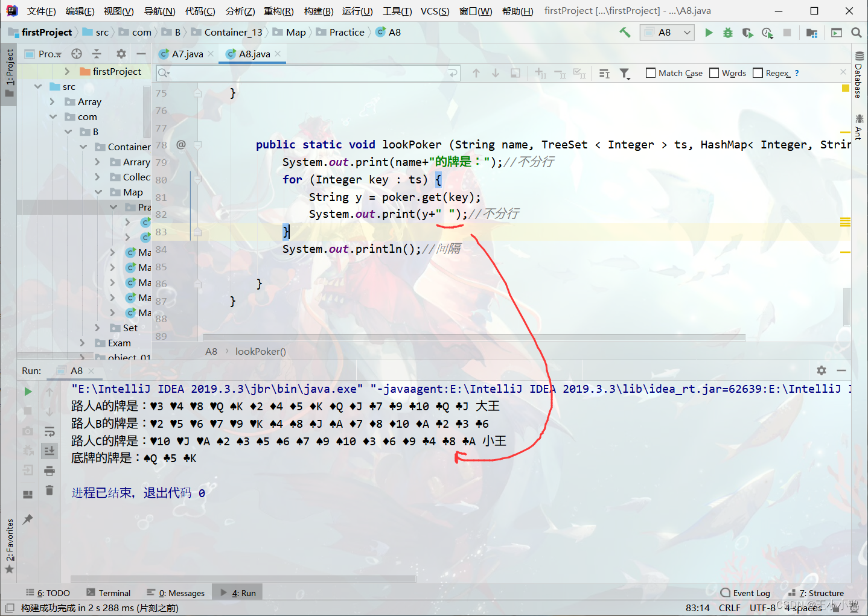868x616 pixels.
Task: Click the 83:14 caret position indicator
Action: pos(698,608)
